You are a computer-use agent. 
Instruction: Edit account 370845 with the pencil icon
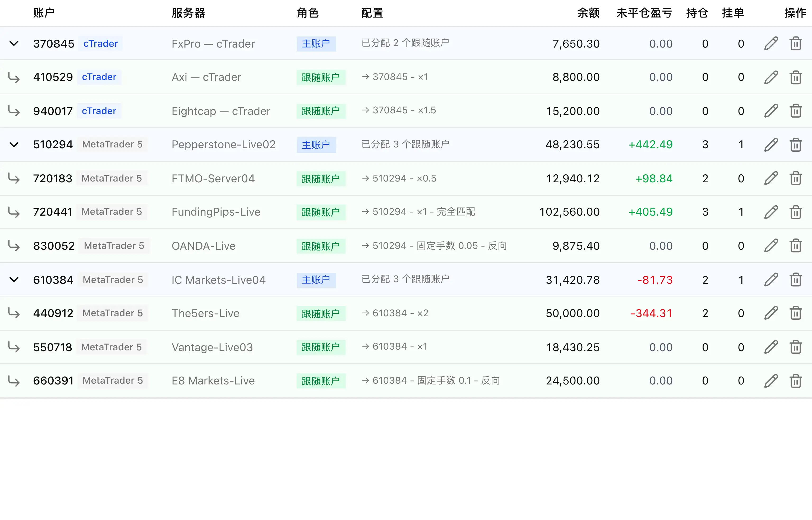tap(771, 44)
